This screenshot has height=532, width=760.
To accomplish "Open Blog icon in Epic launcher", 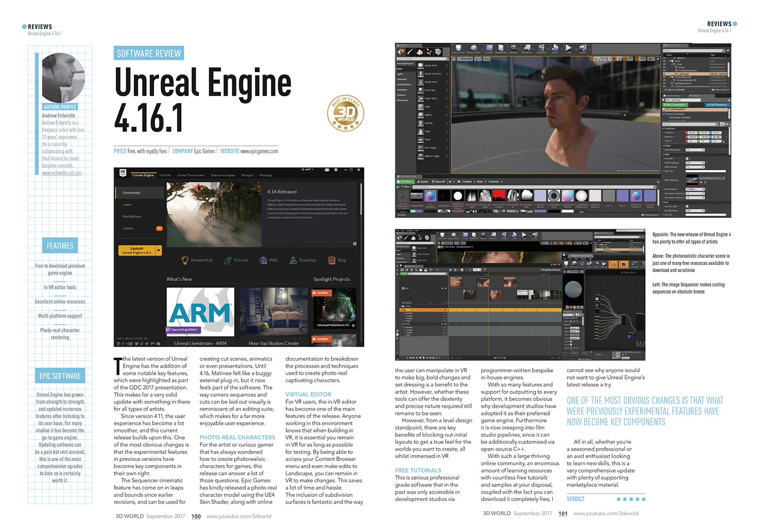I will [x=332, y=260].
